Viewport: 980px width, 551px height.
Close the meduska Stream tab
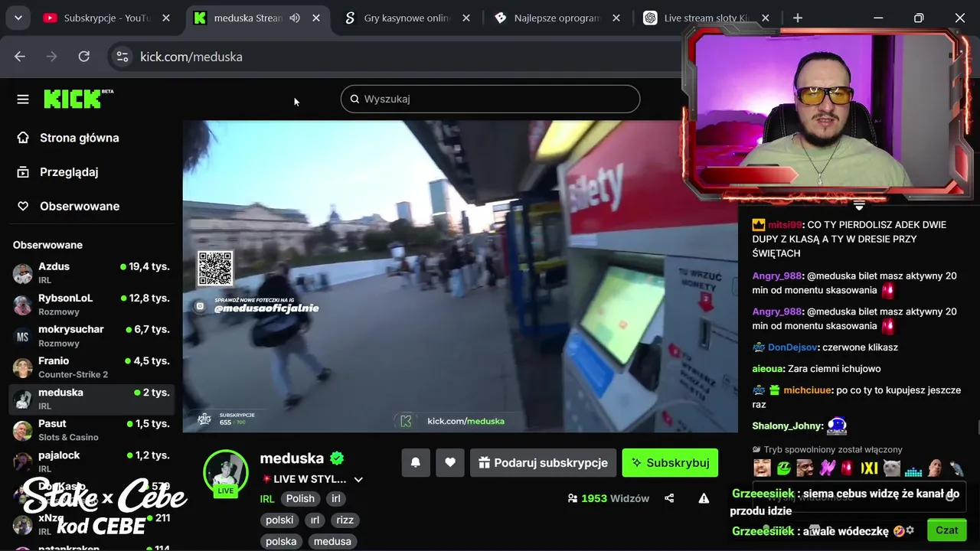coord(316,18)
